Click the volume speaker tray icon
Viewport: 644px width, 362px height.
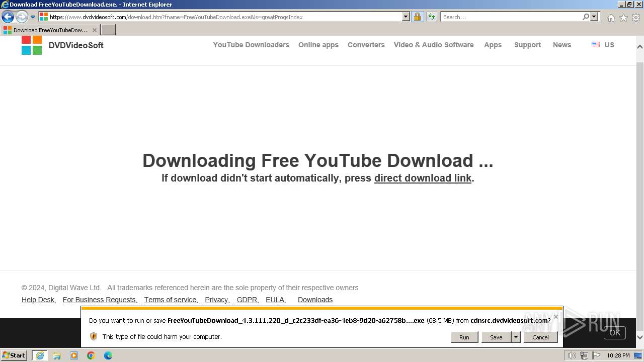[x=572, y=355]
